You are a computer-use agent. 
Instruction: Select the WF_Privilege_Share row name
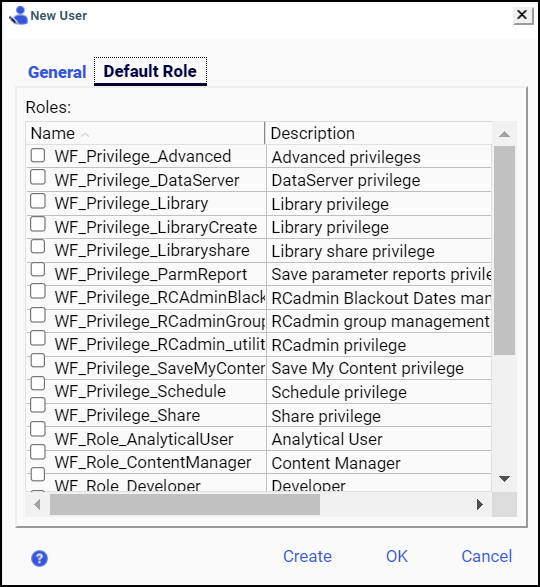pyautogui.click(x=127, y=416)
